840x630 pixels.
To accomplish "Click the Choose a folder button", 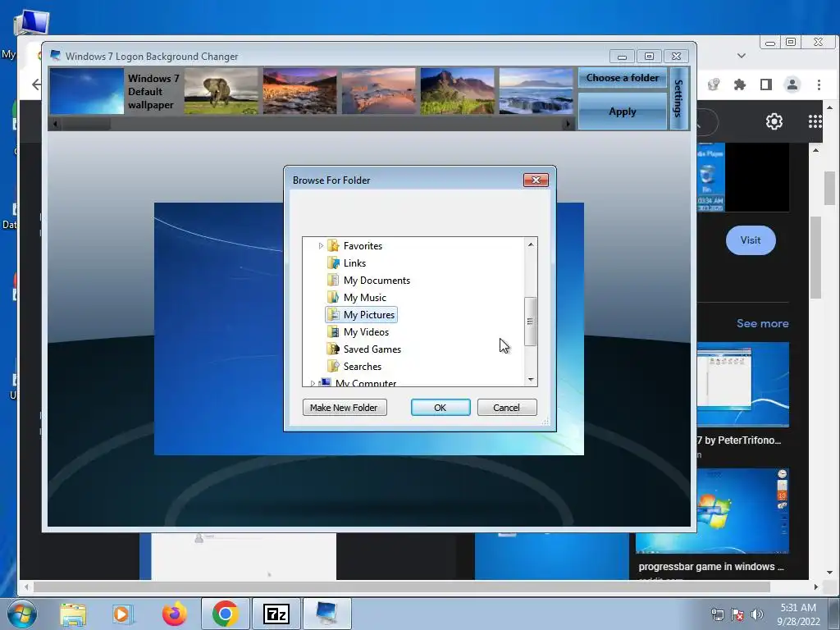I will 623,78.
